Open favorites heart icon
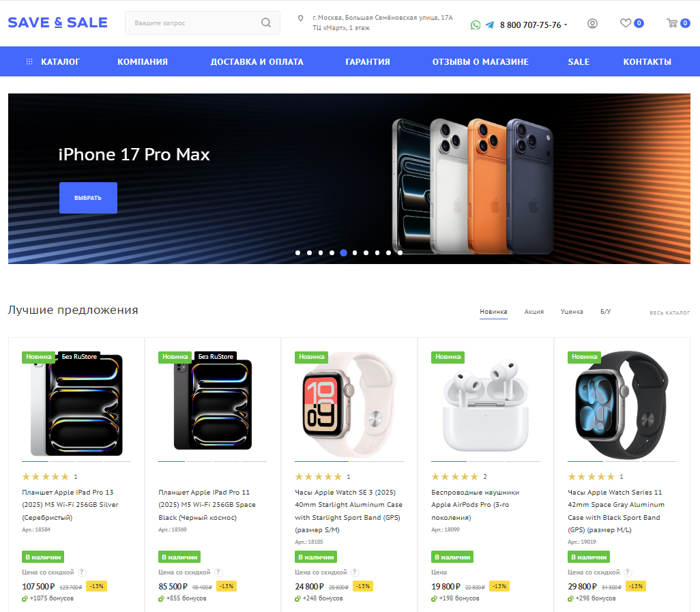The width and height of the screenshot is (700, 612). tap(626, 23)
